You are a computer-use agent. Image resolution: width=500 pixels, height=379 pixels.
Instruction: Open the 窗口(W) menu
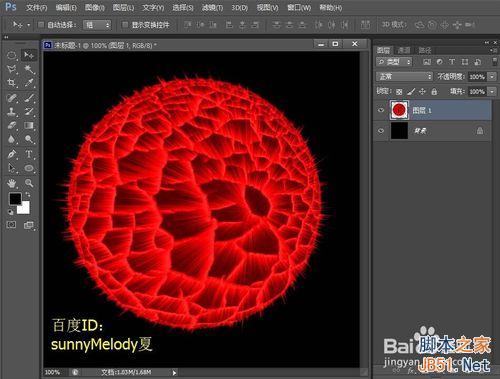click(299, 8)
